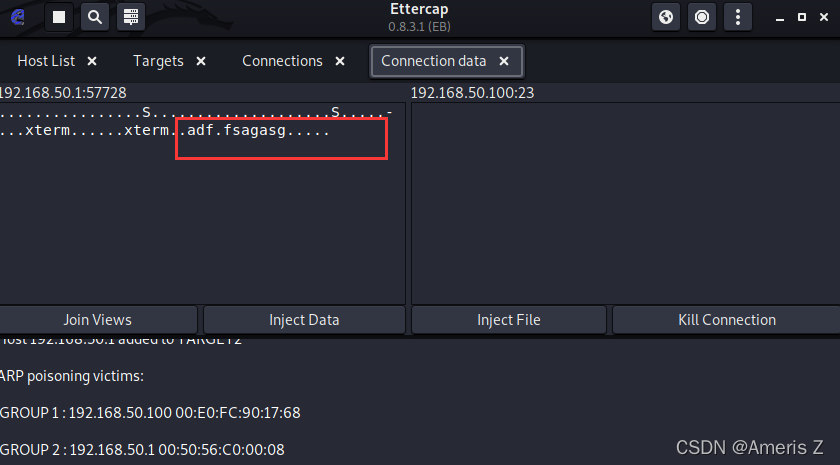Switch to the Targets tab
Image resolution: width=840 pixels, height=465 pixels.
click(x=158, y=61)
